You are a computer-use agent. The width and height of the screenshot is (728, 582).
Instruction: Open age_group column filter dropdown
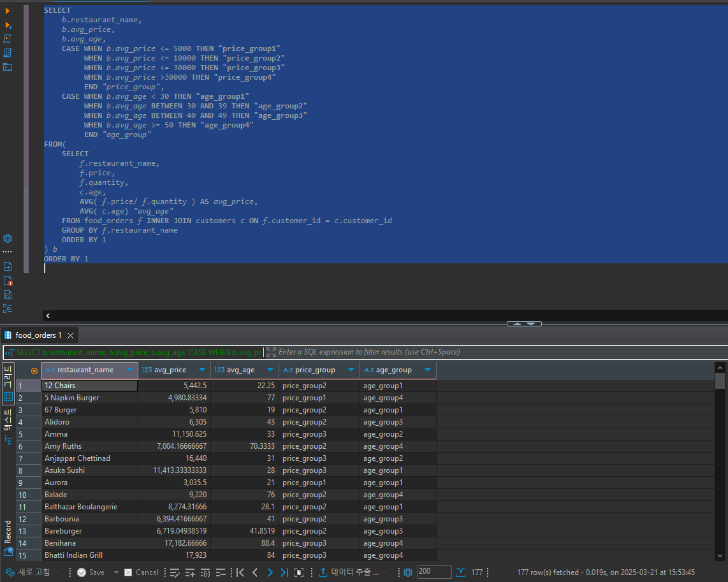428,370
